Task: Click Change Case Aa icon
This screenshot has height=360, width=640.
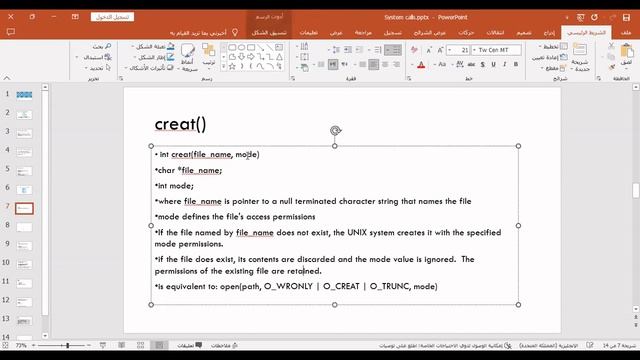Action: [442, 64]
